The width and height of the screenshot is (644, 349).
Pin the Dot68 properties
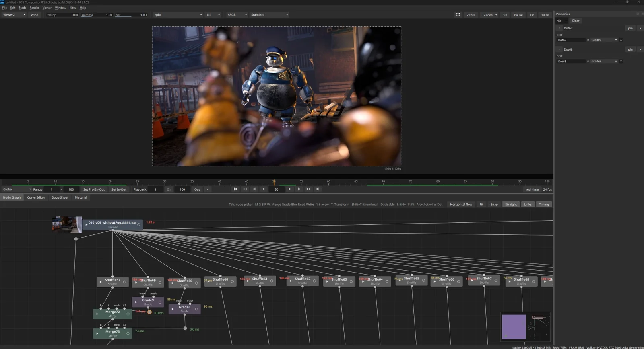pos(630,49)
